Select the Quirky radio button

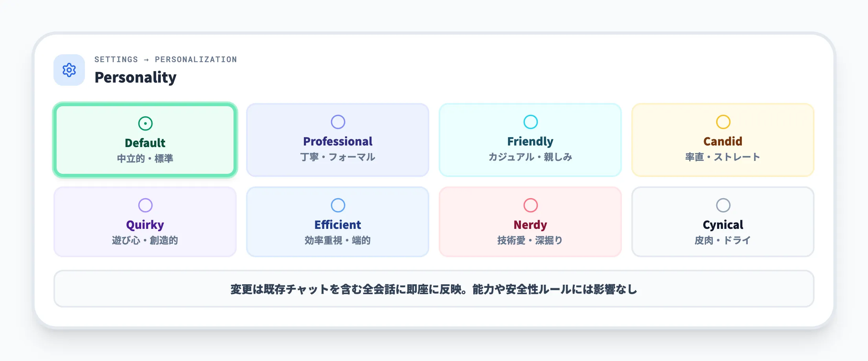tap(145, 205)
